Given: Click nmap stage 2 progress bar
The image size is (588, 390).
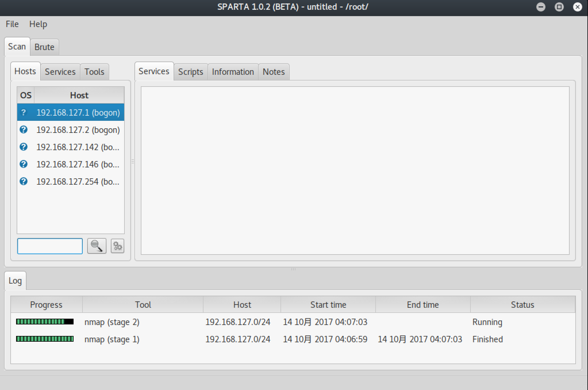Looking at the screenshot, I should (45, 322).
